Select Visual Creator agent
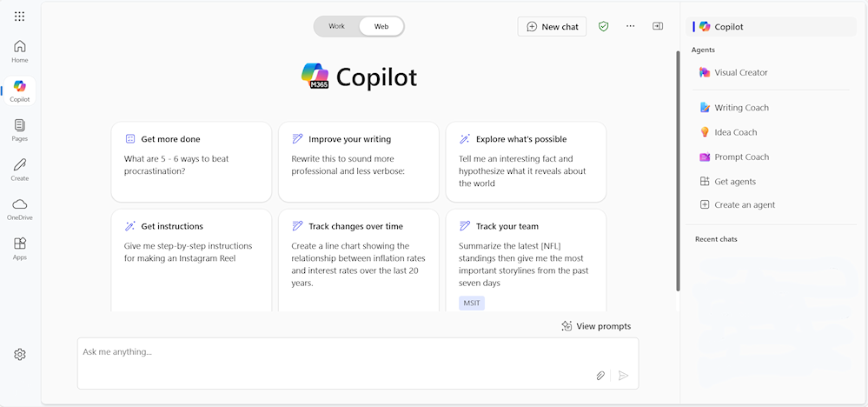The height and width of the screenshot is (407, 868). coord(740,72)
